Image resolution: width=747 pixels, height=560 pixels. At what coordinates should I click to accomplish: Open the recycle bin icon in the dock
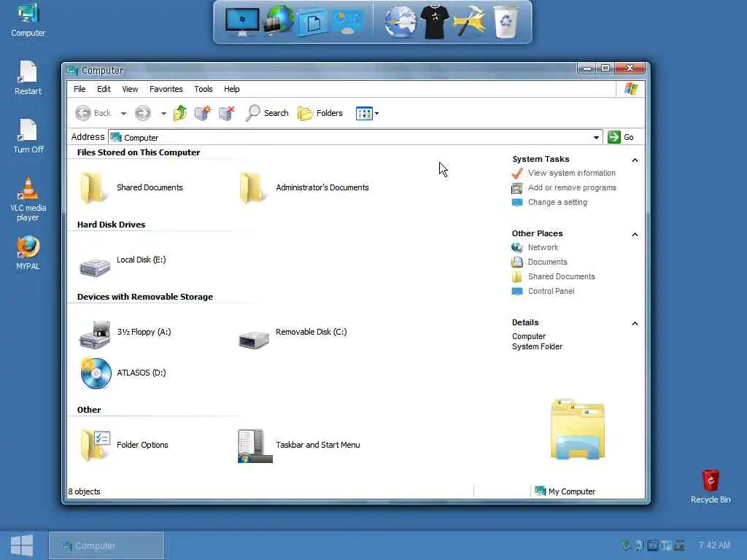click(x=506, y=22)
